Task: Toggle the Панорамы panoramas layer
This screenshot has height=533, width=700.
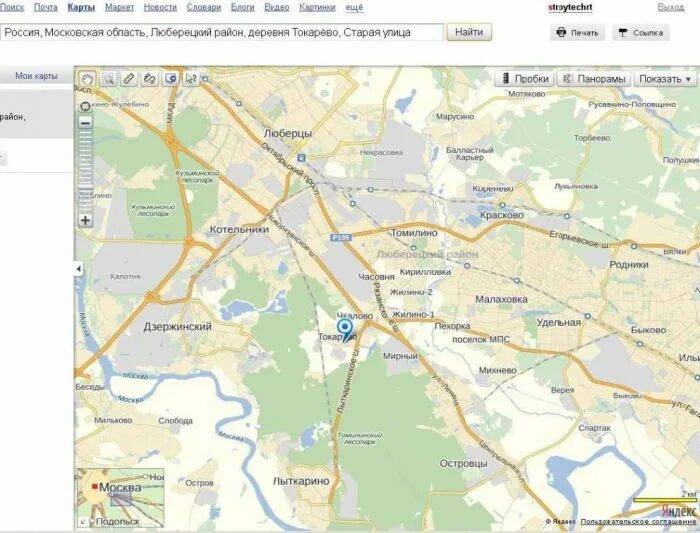Action: coord(594,79)
